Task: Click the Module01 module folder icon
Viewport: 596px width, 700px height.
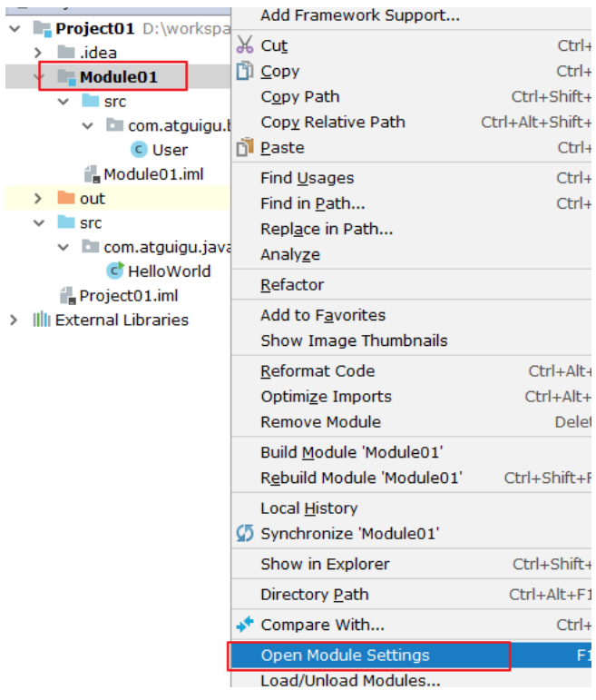Action: click(x=66, y=77)
